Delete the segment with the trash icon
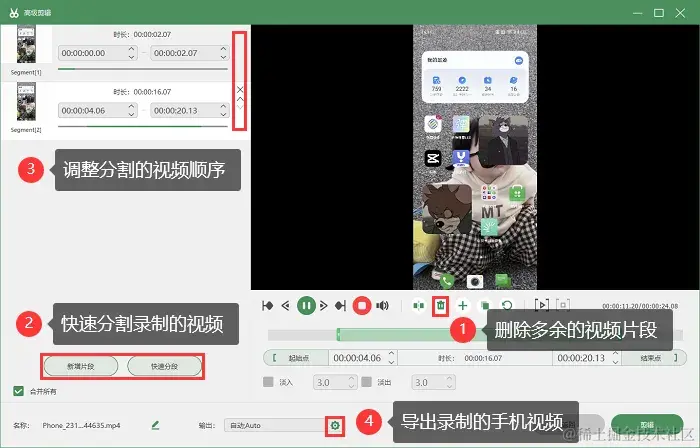This screenshot has width=700, height=448. pos(441,306)
